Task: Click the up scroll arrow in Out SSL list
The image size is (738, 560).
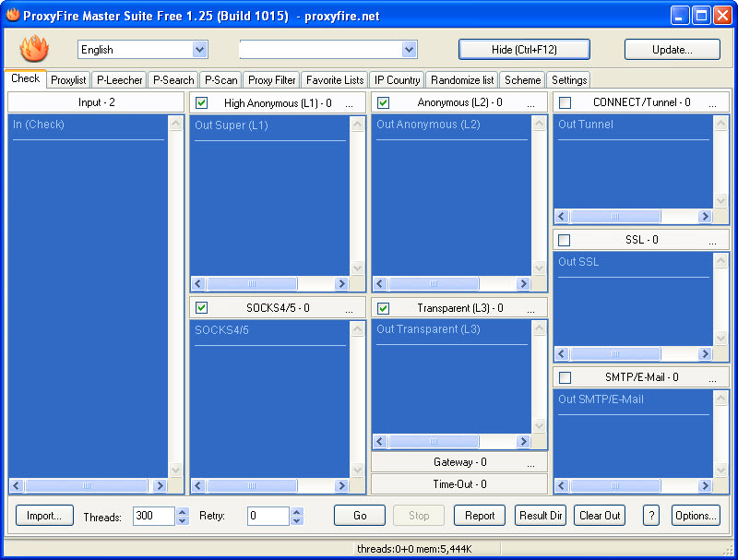Action: pyautogui.click(x=720, y=261)
